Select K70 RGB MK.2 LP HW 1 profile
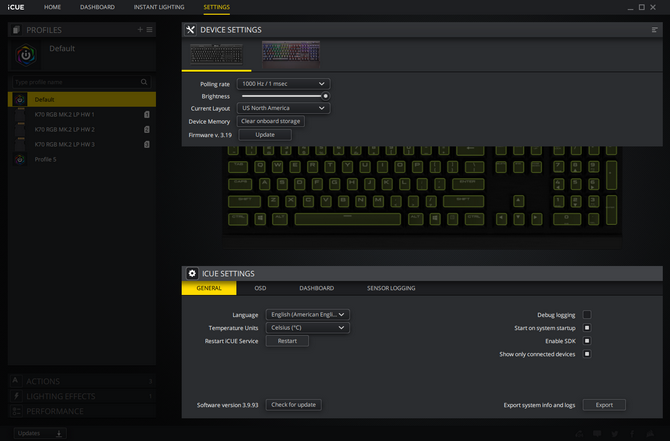670x441 pixels. click(82, 115)
